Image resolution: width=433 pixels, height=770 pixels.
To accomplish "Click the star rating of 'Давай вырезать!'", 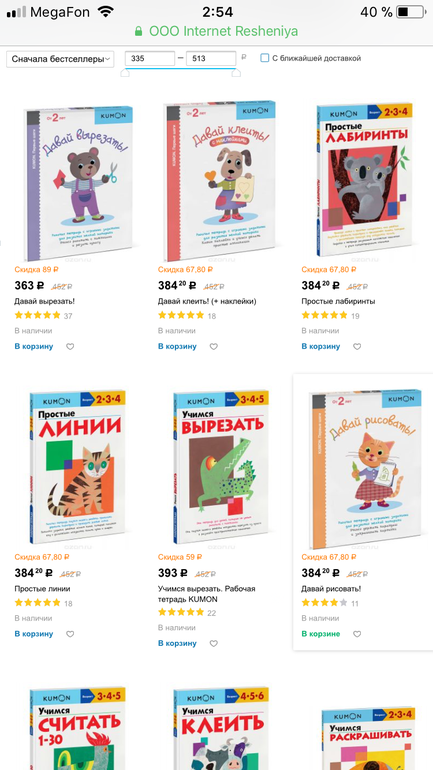I will point(37,315).
